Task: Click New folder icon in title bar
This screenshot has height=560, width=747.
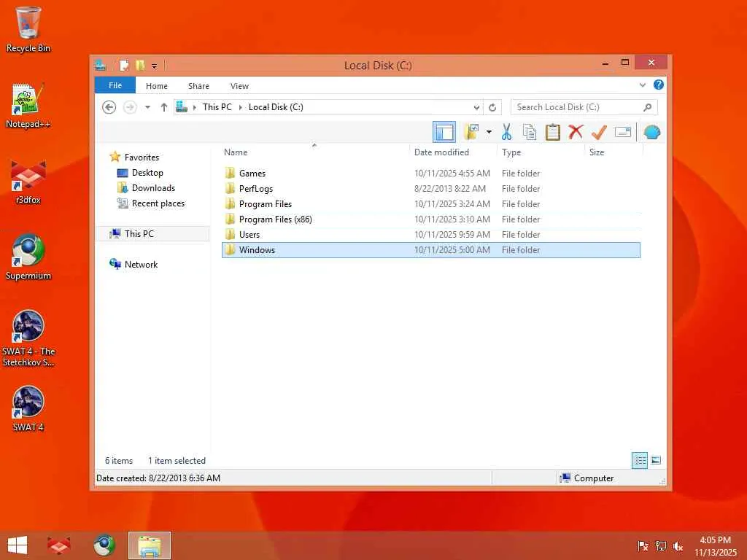Action: click(x=140, y=65)
